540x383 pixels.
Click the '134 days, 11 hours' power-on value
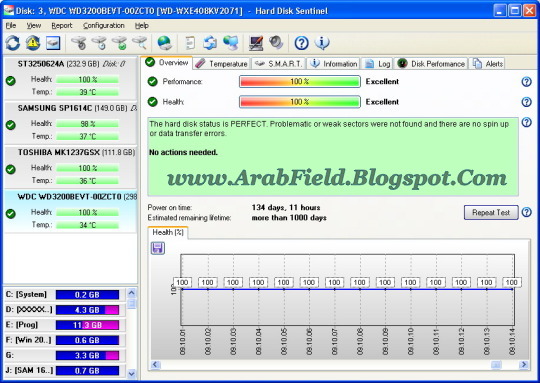click(286, 207)
